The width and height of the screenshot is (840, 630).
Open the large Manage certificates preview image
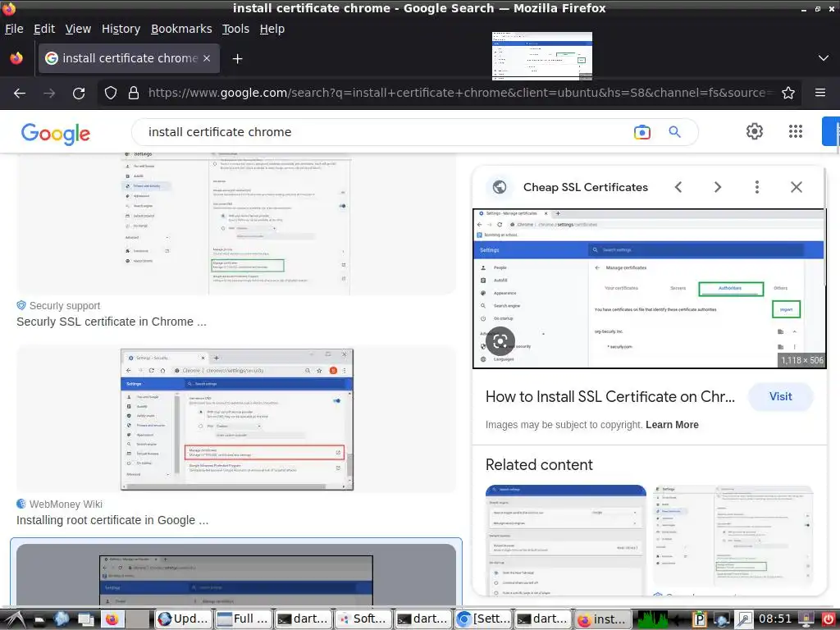pyautogui.click(x=650, y=289)
